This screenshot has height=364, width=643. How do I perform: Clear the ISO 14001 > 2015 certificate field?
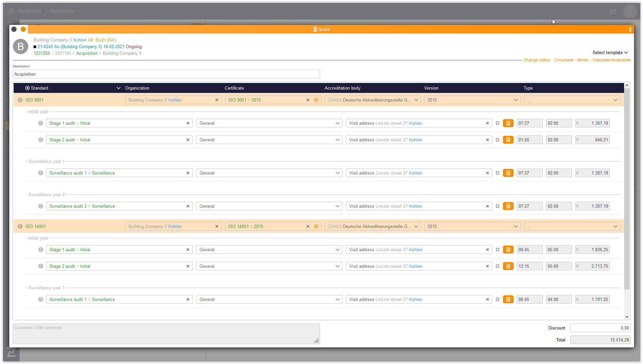tap(308, 226)
